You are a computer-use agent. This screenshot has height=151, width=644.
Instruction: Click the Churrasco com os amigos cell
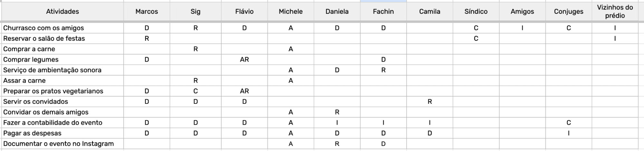click(43, 28)
